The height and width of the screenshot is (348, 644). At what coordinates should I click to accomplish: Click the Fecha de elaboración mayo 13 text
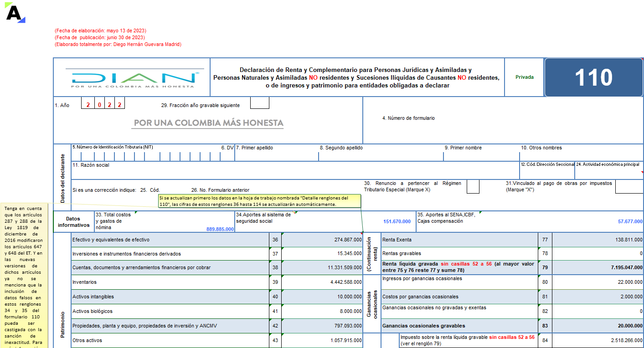[x=100, y=31]
